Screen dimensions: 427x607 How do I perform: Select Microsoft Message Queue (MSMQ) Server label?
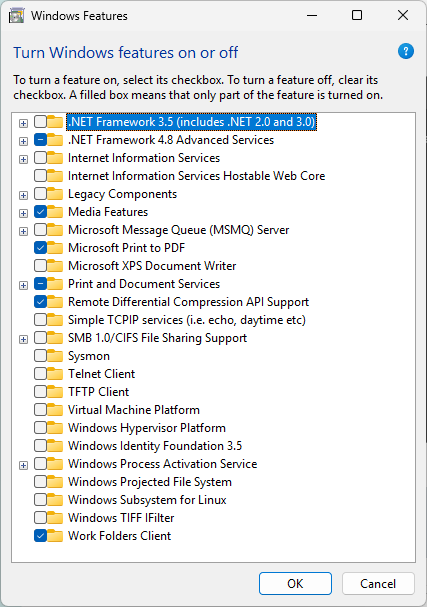178,230
